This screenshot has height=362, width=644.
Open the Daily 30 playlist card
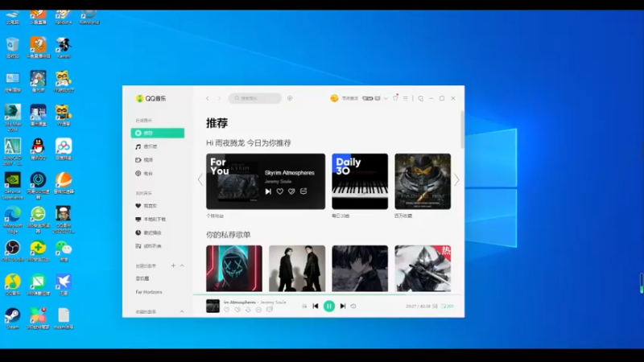click(360, 182)
